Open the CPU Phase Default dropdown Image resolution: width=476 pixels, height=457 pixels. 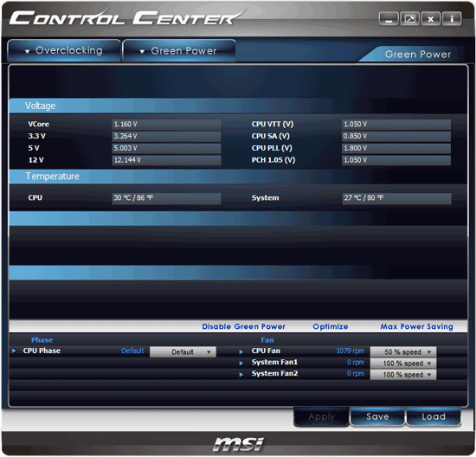(183, 352)
